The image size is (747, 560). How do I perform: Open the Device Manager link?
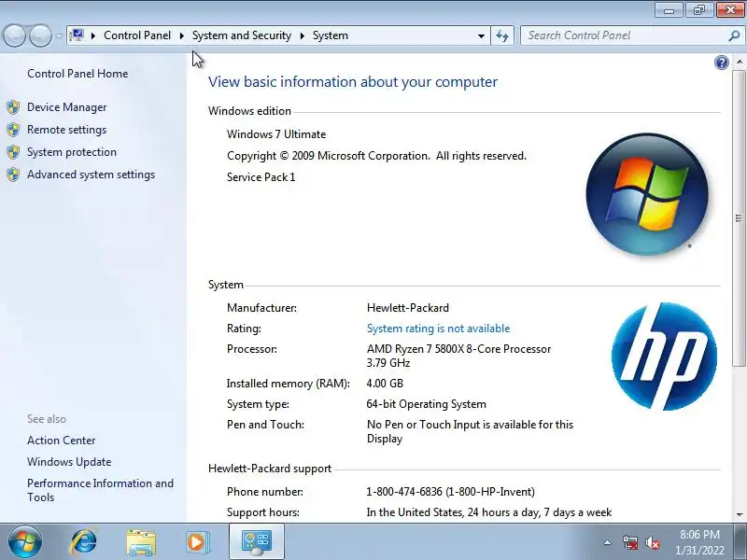pyautogui.click(x=66, y=107)
